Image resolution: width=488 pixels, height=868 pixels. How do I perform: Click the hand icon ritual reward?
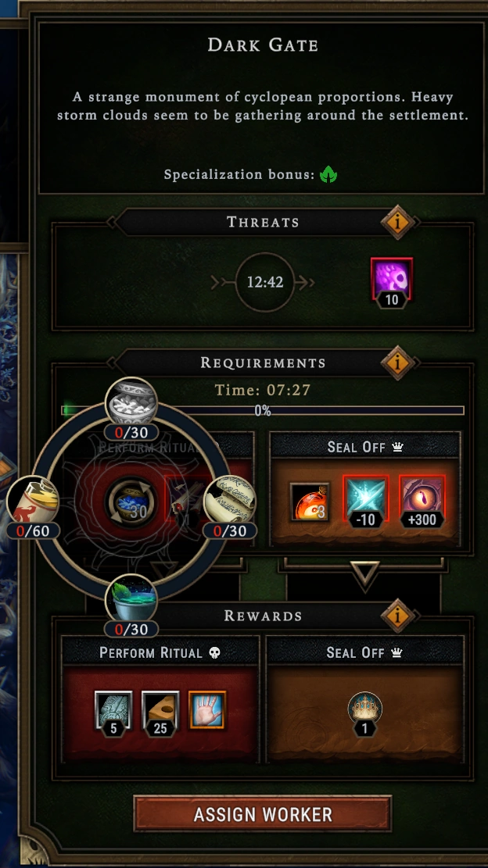207,709
